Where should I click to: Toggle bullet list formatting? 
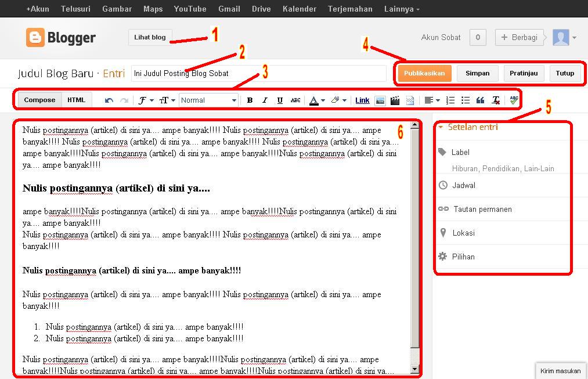click(x=465, y=100)
